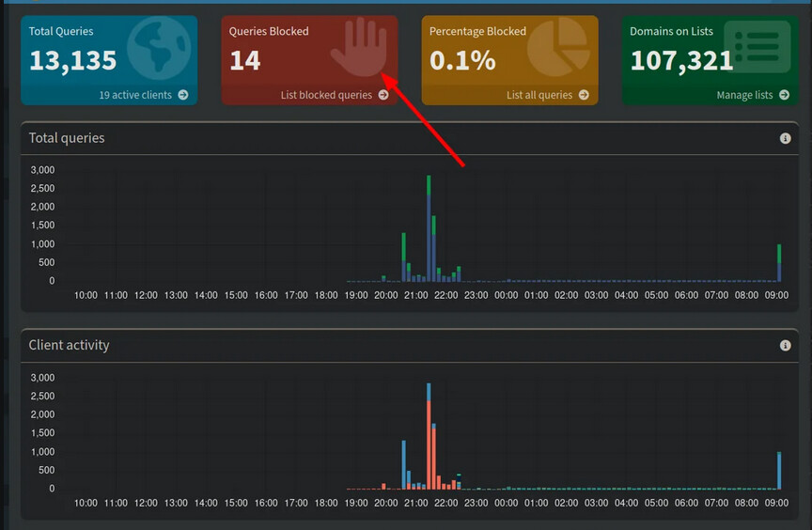Image resolution: width=812 pixels, height=530 pixels.
Task: Open List blocked queries link
Action: point(326,95)
